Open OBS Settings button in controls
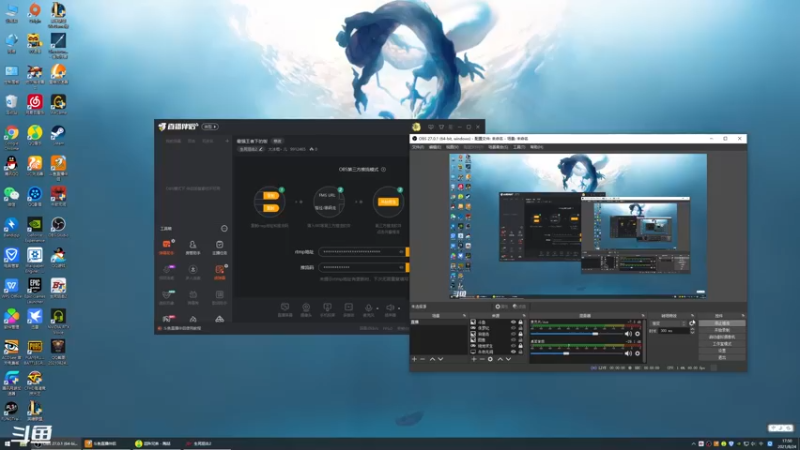 [x=722, y=351]
